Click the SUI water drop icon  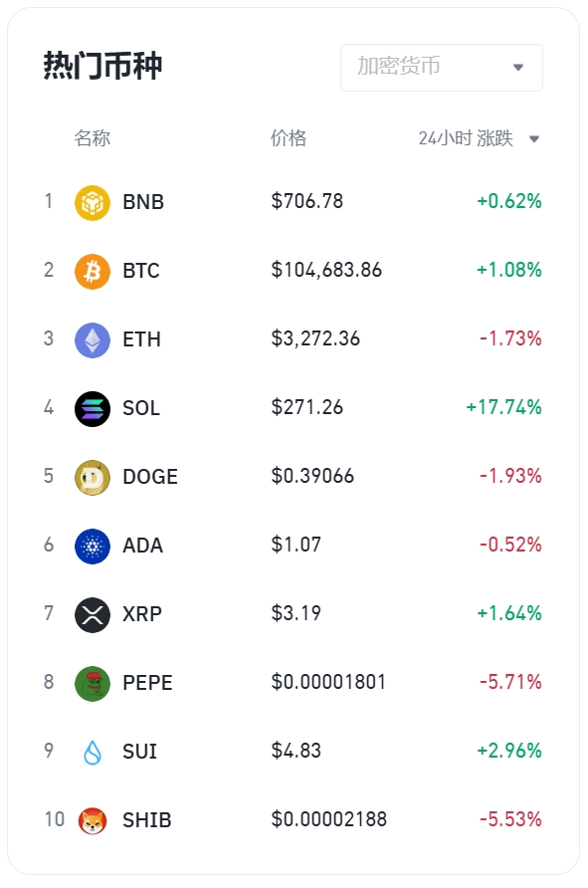[93, 752]
